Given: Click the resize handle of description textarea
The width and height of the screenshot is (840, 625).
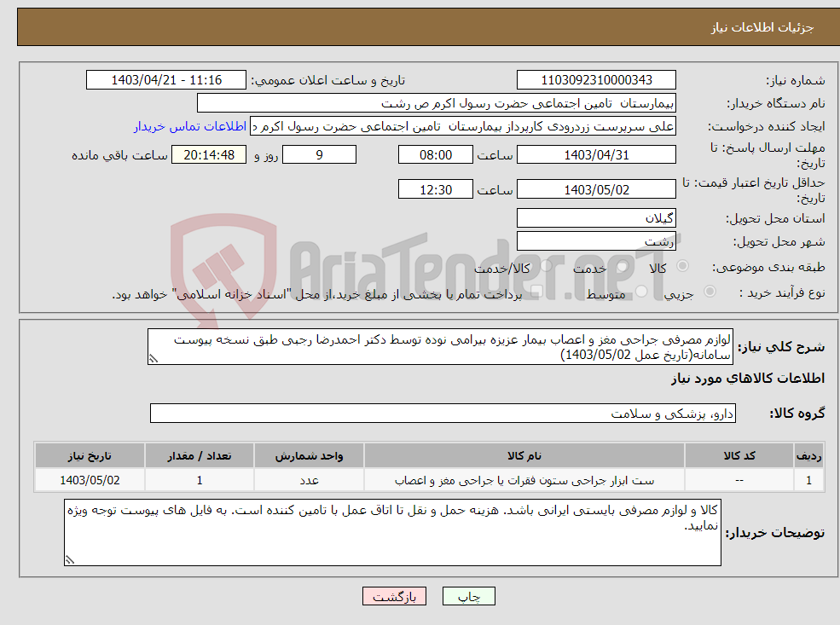Looking at the screenshot, I should tap(154, 359).
